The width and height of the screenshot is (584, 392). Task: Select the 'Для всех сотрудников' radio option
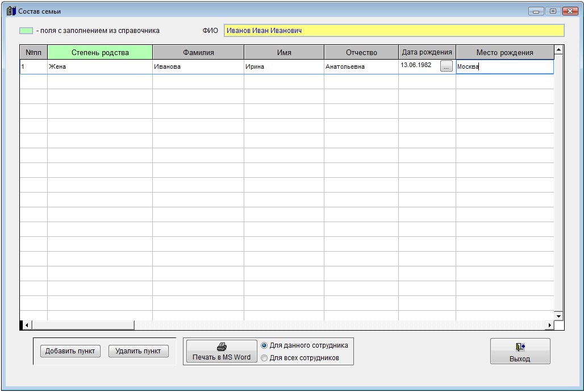click(264, 358)
